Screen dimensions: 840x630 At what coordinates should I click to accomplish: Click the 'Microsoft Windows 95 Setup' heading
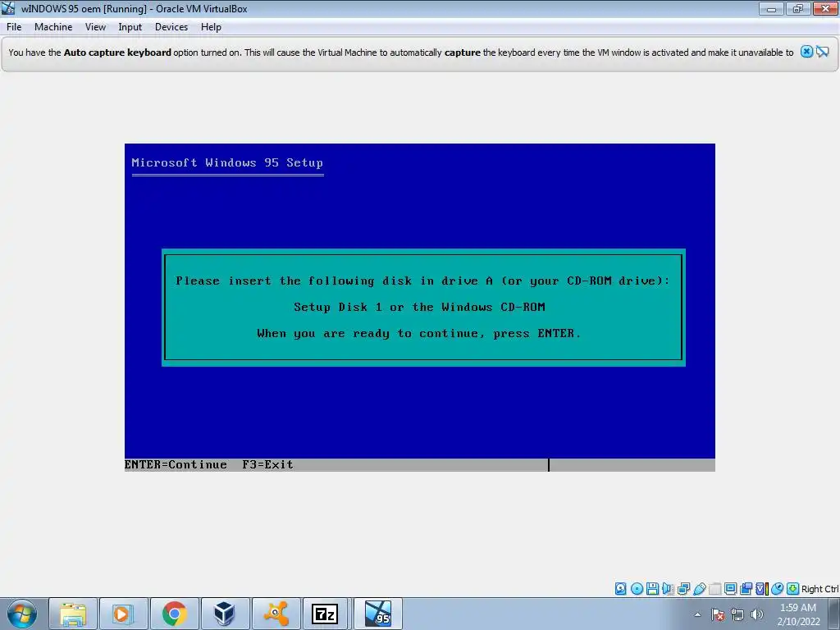point(227,163)
